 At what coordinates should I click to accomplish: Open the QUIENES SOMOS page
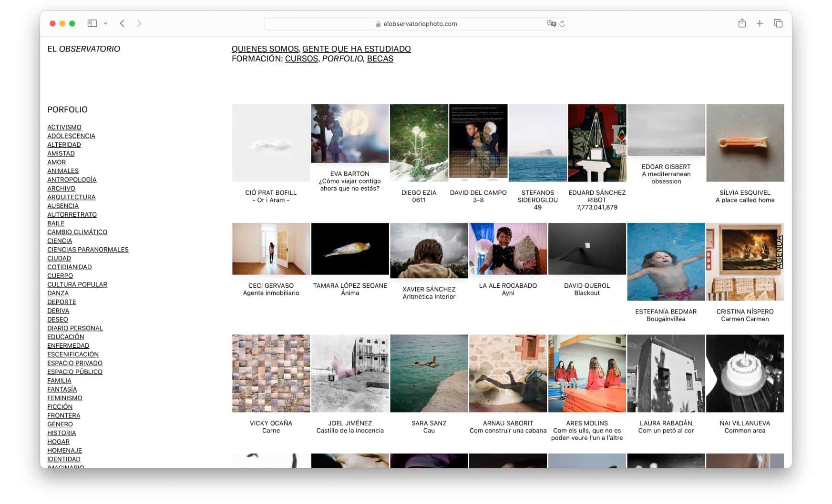266,49
